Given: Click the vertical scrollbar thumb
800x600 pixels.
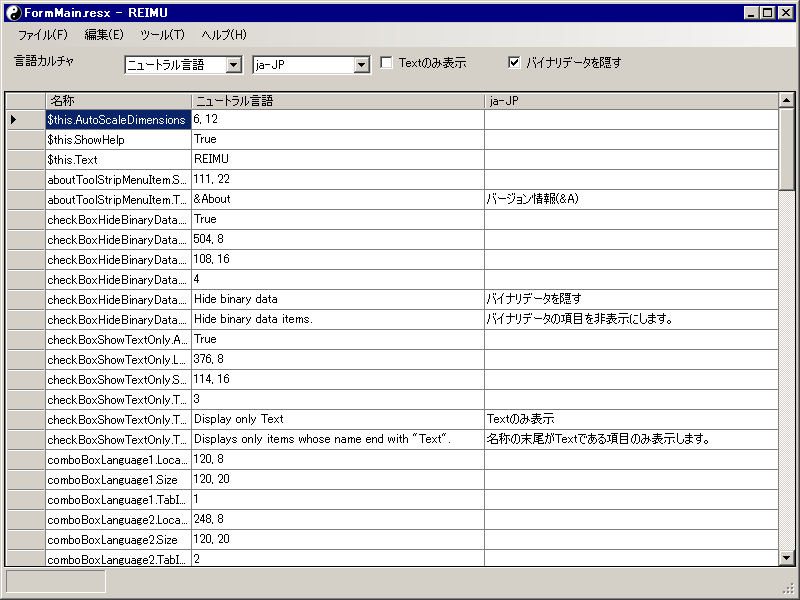Looking at the screenshot, I should tap(786, 148).
